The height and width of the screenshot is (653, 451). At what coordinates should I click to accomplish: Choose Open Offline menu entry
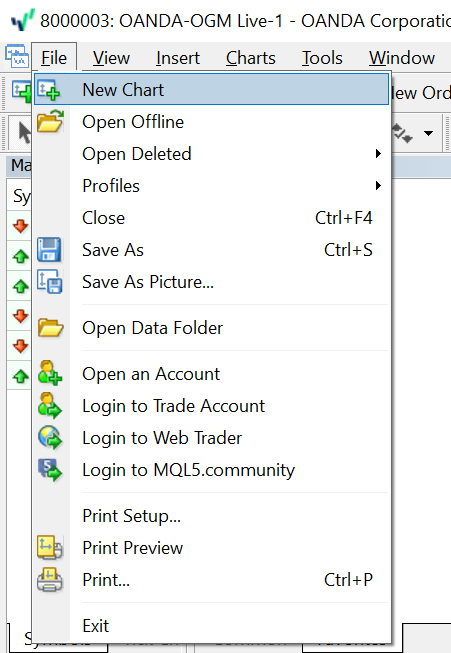212,122
